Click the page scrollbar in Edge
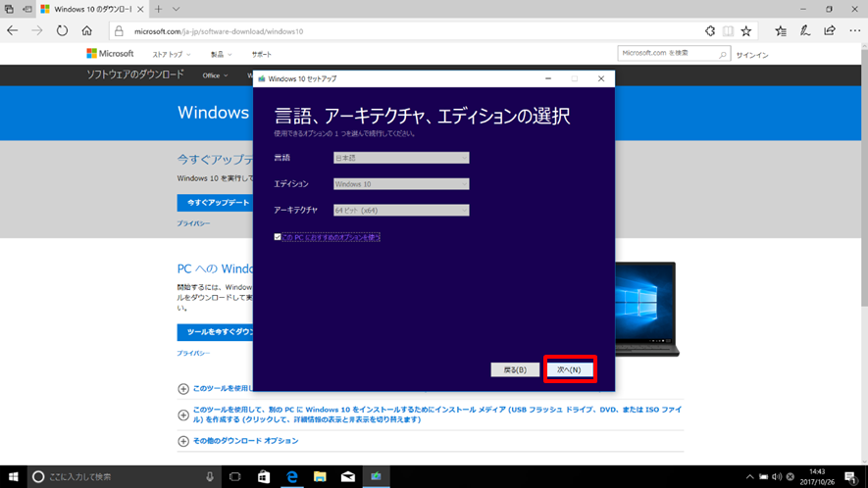Image resolution: width=868 pixels, height=488 pixels. click(864, 177)
